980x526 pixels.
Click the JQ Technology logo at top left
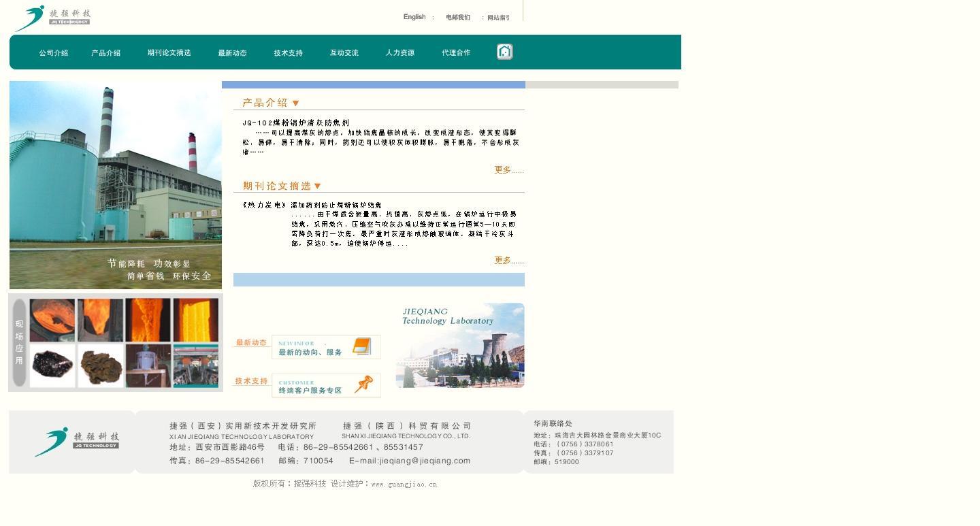(x=53, y=18)
